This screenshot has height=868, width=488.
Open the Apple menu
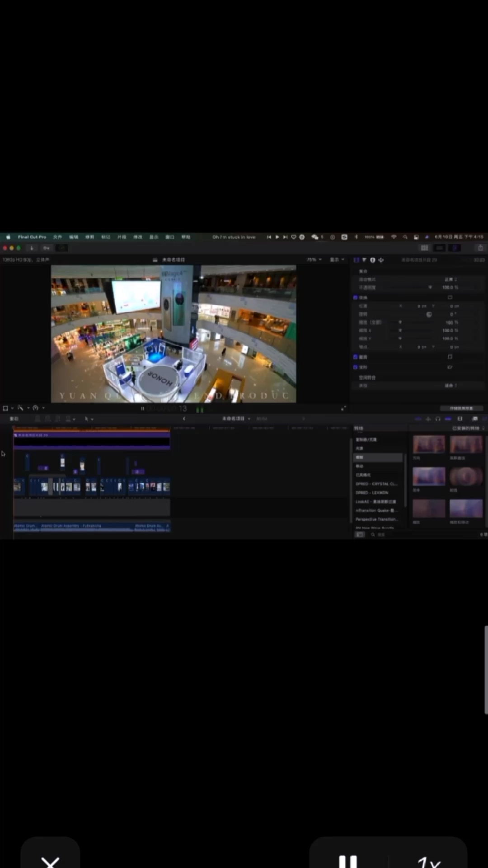(x=8, y=237)
